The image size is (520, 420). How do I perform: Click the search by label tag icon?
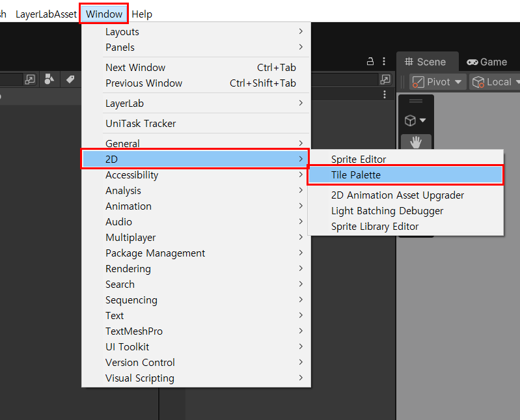click(x=70, y=79)
